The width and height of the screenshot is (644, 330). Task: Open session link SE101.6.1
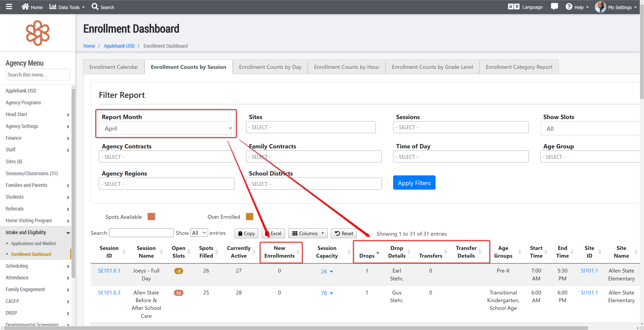pyautogui.click(x=109, y=271)
